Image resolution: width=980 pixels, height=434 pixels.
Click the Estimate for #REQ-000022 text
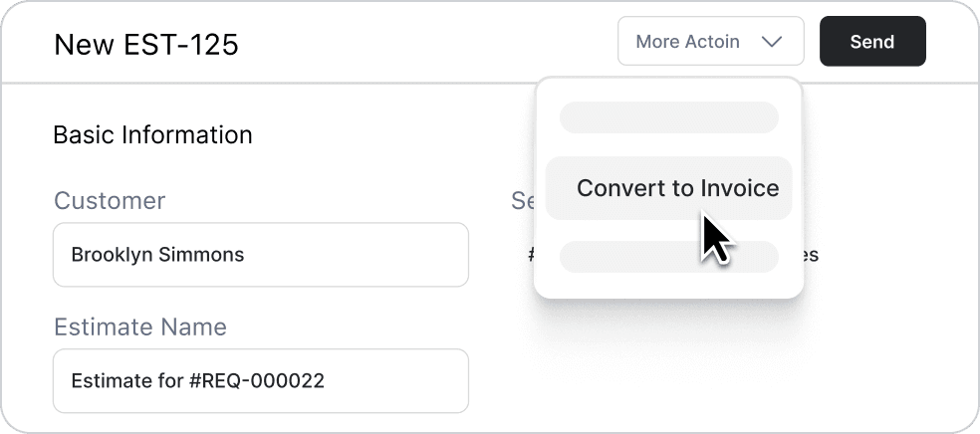197,380
